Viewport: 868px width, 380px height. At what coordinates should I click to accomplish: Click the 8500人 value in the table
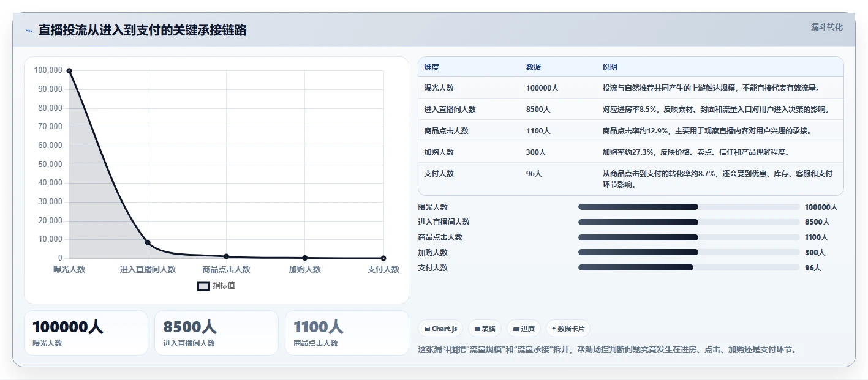click(538, 110)
